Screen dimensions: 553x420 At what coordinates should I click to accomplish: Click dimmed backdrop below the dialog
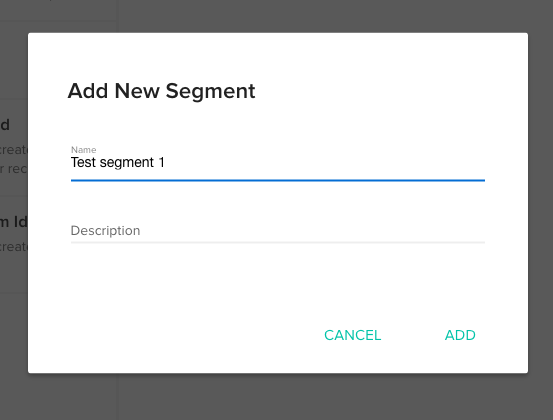click(x=278, y=397)
